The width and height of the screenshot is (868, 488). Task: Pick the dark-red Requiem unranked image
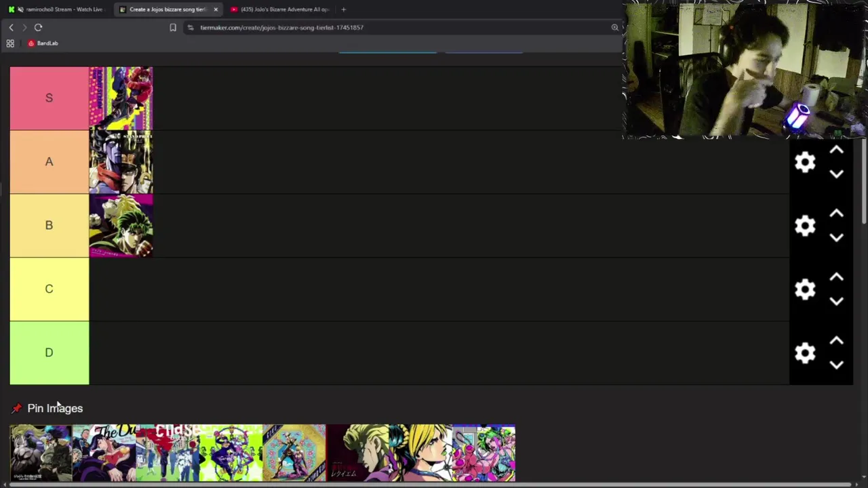[357, 453]
